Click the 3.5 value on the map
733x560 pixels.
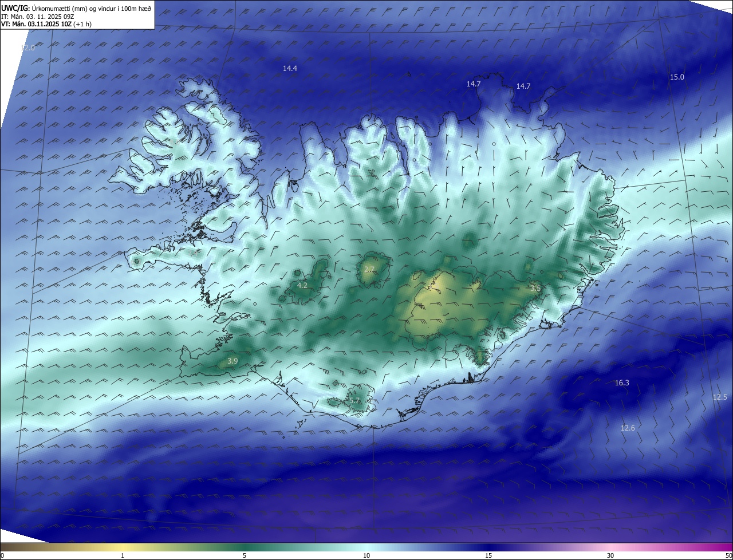tap(535, 289)
